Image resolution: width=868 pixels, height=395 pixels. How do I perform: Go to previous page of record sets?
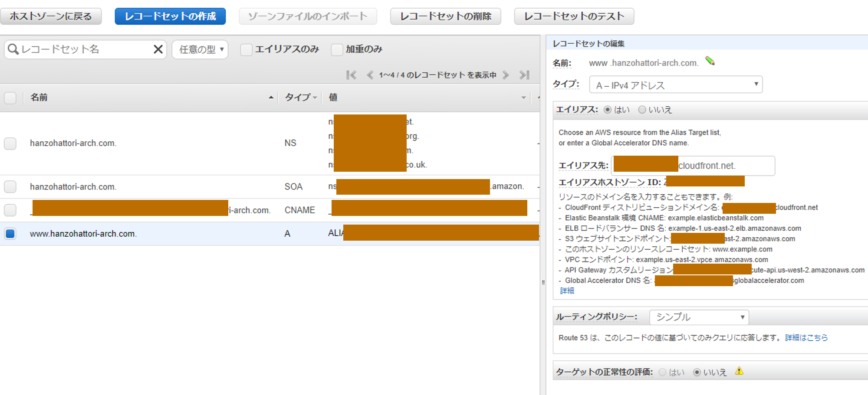pyautogui.click(x=370, y=75)
